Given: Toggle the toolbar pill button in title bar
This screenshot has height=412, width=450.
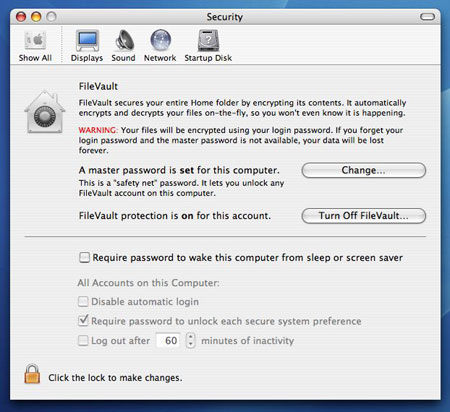Looking at the screenshot, I should click(x=427, y=17).
